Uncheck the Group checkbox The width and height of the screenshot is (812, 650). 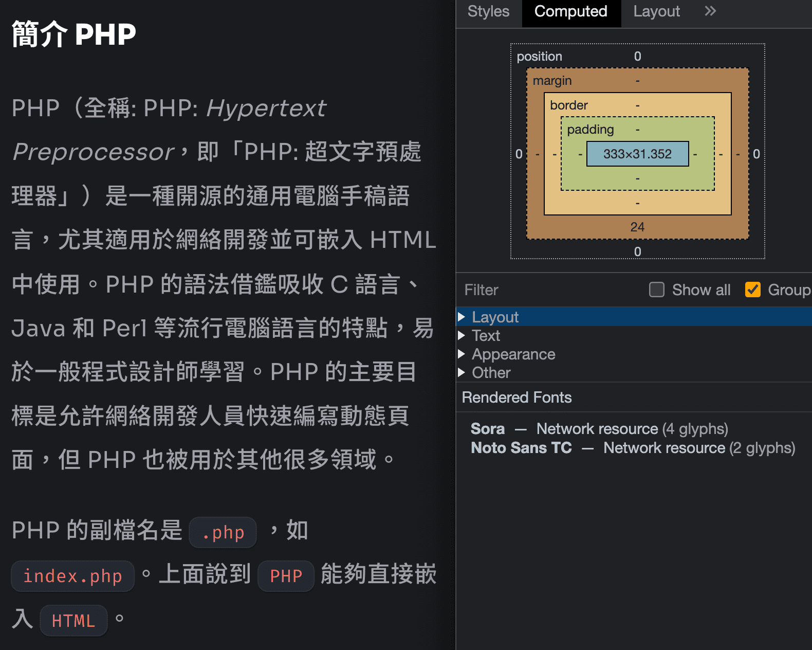753,290
